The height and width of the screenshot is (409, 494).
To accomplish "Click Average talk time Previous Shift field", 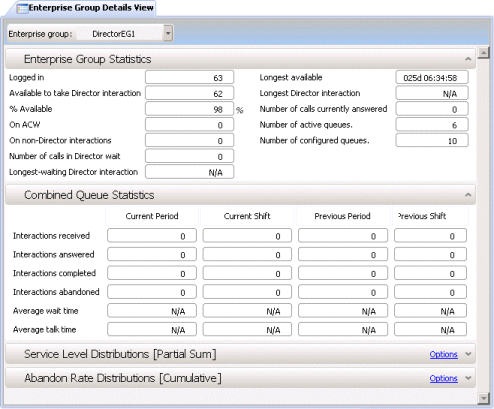I will click(430, 329).
